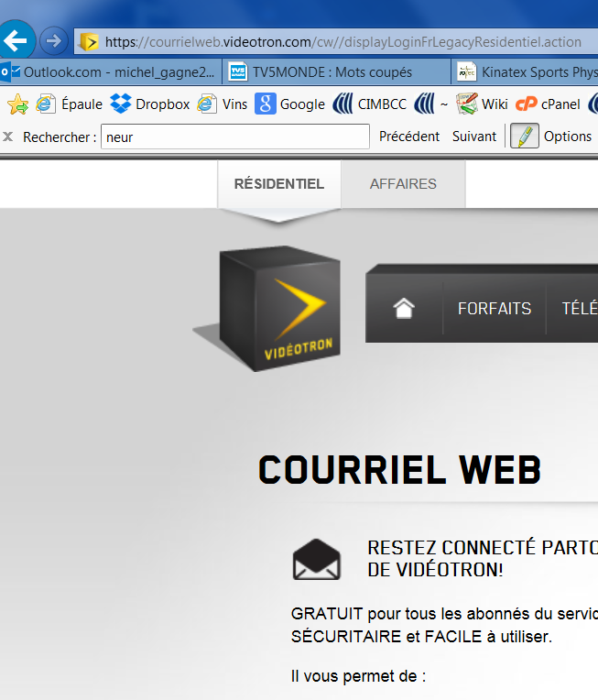The height and width of the screenshot is (700, 598).
Task: Click the favorites star icon in bookmarks bar
Action: pos(16,104)
